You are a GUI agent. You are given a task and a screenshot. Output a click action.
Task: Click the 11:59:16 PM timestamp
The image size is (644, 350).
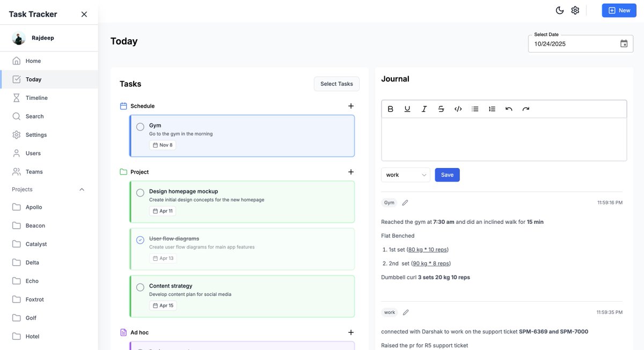click(610, 203)
